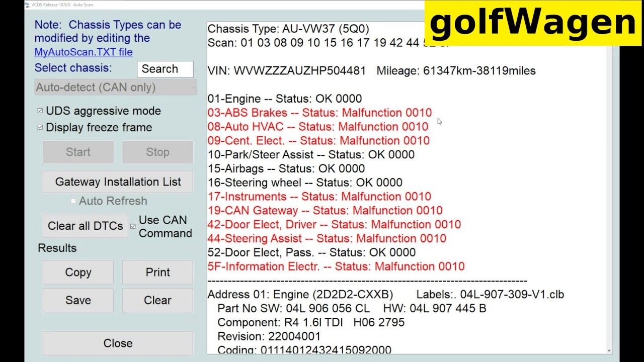Select the 17-Instruments malfunction line
Image resolution: width=644 pixels, height=362 pixels.
click(x=319, y=197)
